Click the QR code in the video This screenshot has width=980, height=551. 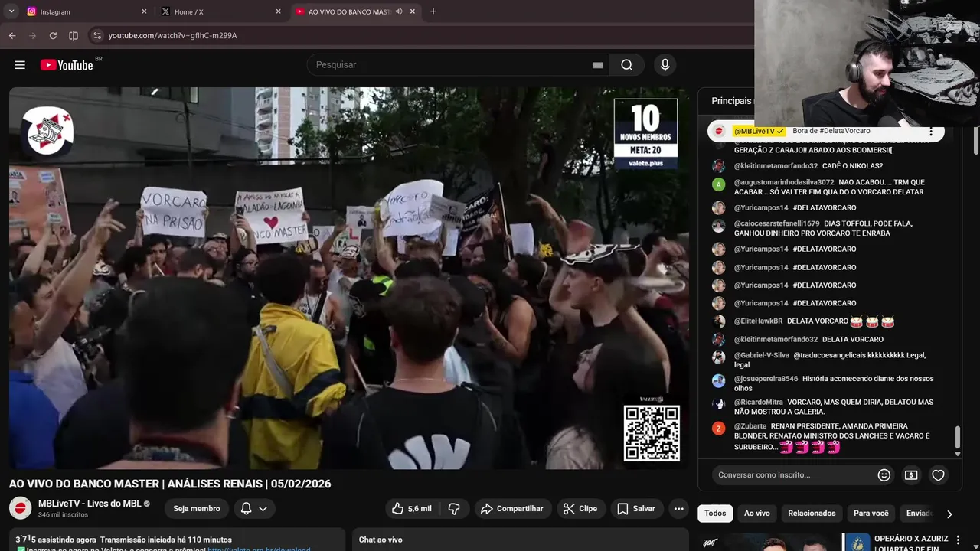[652, 432]
